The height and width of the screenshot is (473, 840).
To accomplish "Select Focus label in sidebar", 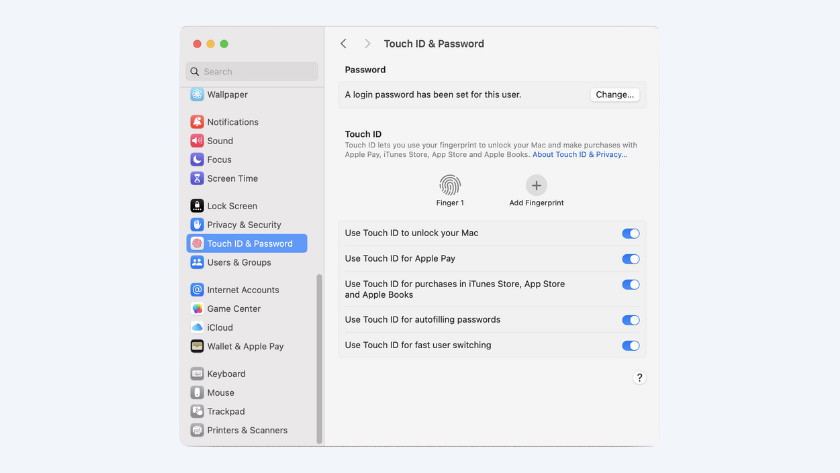I will 219,159.
